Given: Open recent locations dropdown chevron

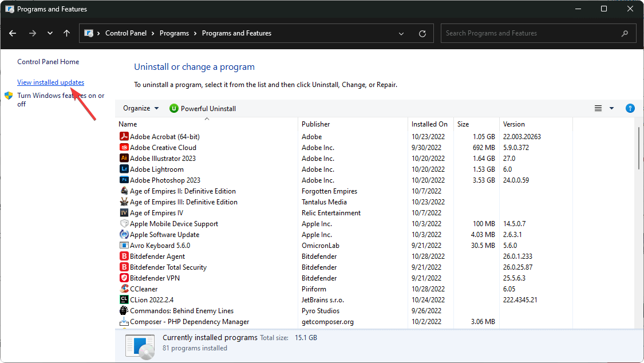Looking at the screenshot, I should (50, 33).
